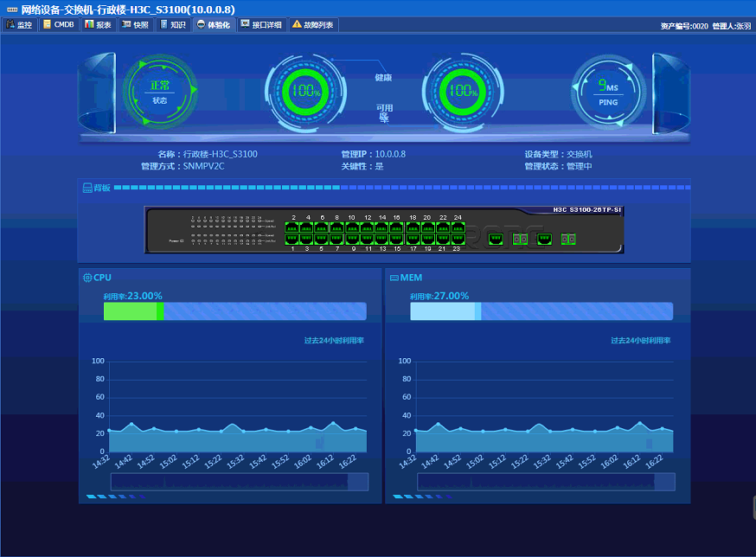Open the 快照 snapshot tab
This screenshot has width=756, height=557.
(x=136, y=24)
